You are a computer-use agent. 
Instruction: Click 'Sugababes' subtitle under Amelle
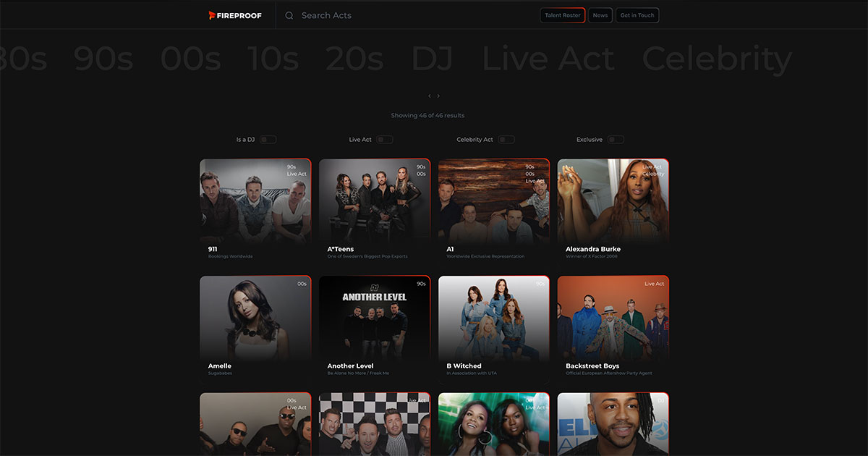tap(218, 373)
